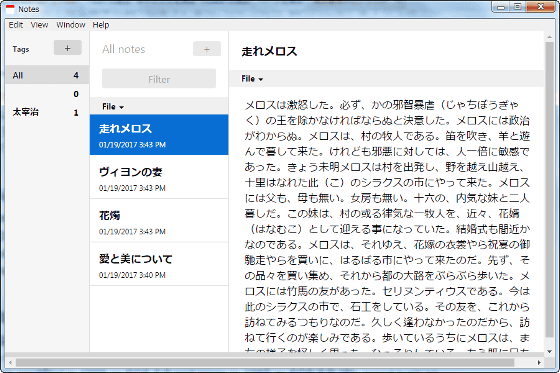This screenshot has width=560, height=373.
Task: Click the horizontal scrollbar left arrow
Action: click(10, 363)
